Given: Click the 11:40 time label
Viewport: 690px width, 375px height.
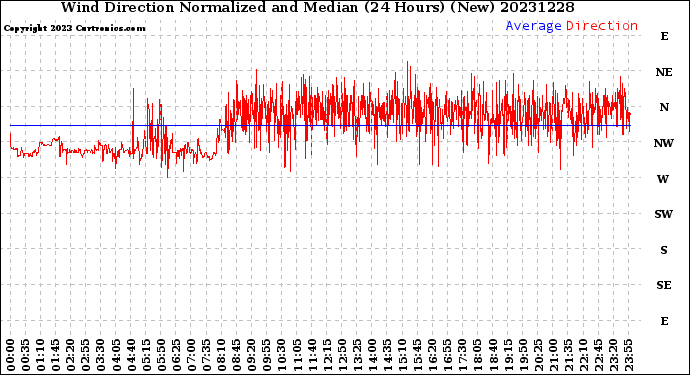Looking at the screenshot, I should [312, 355].
